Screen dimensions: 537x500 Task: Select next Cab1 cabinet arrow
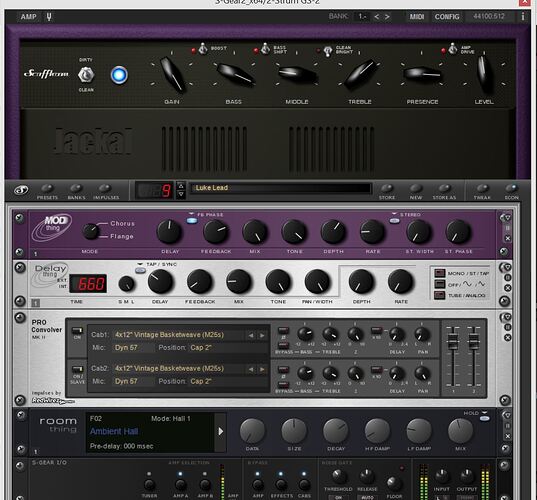pos(262,336)
